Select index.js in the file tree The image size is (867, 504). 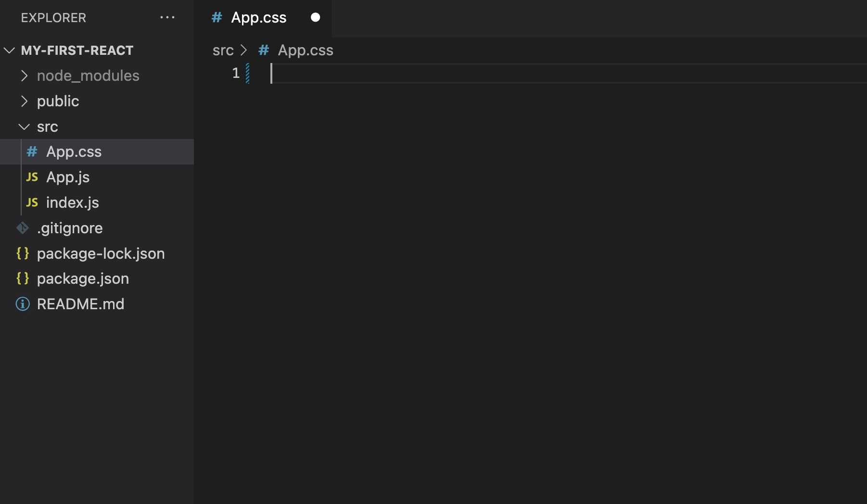72,203
